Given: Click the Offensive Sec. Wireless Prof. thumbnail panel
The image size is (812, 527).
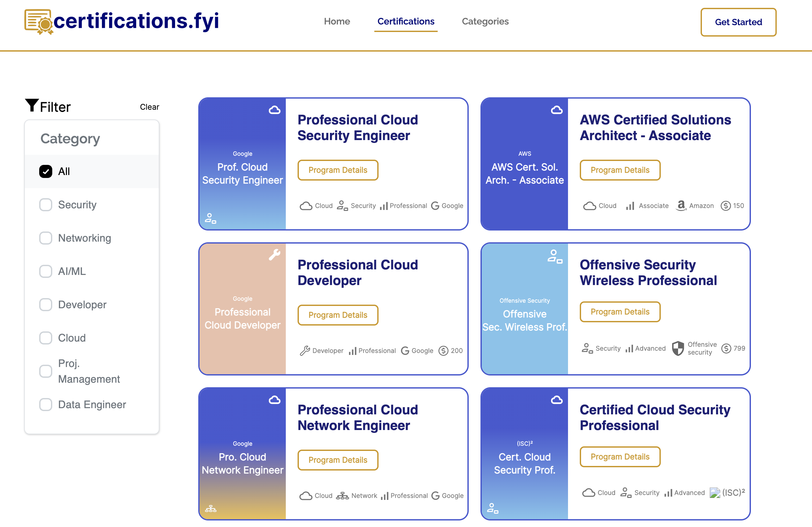Looking at the screenshot, I should pos(525,309).
